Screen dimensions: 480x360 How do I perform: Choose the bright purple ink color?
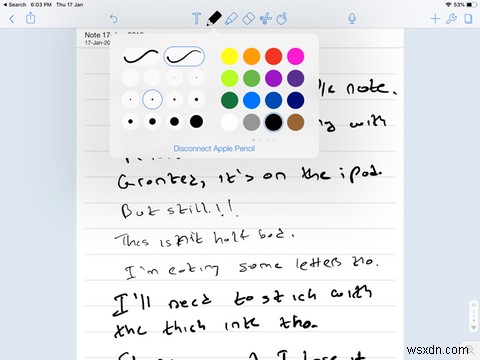[x=273, y=78]
